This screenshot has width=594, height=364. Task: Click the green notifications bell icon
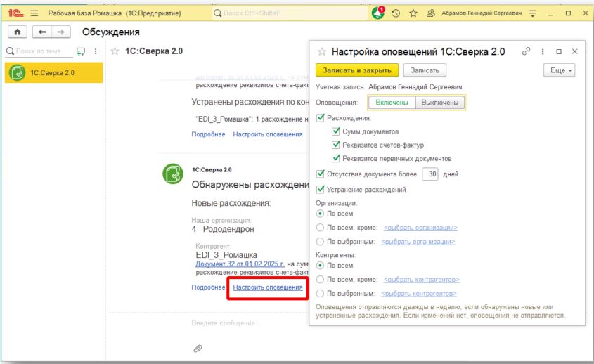tap(378, 13)
